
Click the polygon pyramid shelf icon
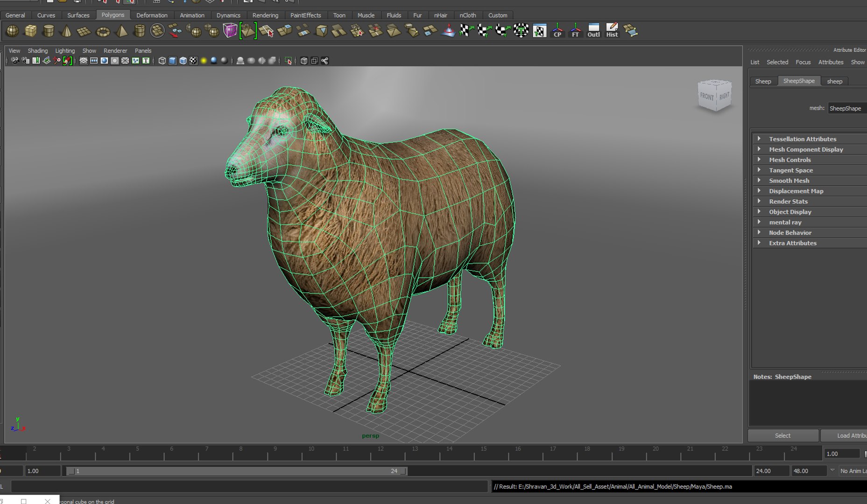(x=121, y=31)
